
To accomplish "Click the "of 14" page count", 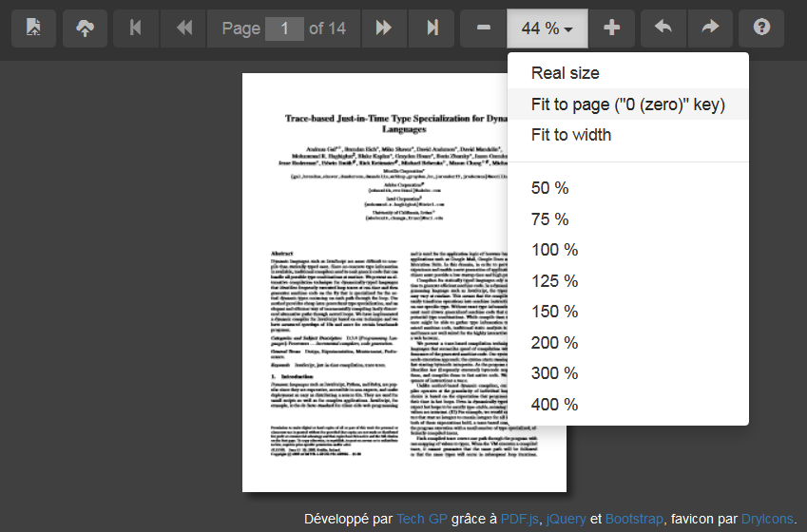I will [x=327, y=28].
